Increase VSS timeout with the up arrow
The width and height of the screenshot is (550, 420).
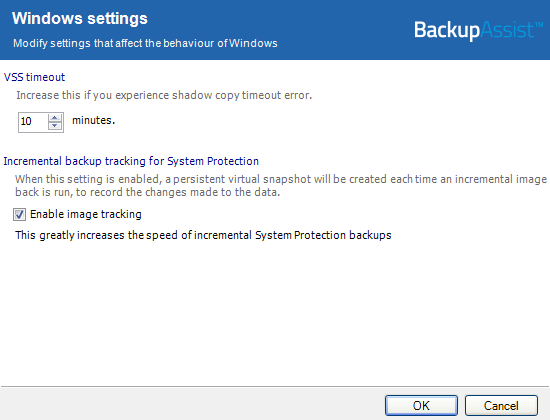tap(55, 118)
